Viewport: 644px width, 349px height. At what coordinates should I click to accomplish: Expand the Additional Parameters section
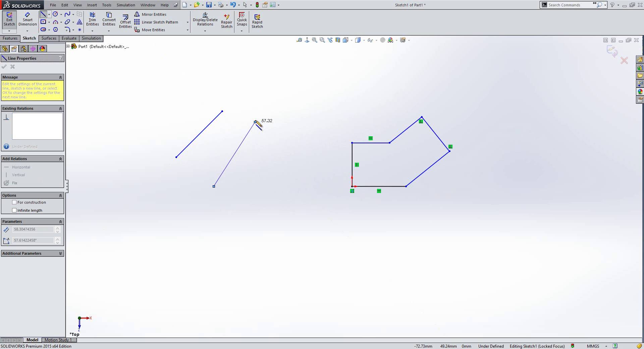click(60, 253)
